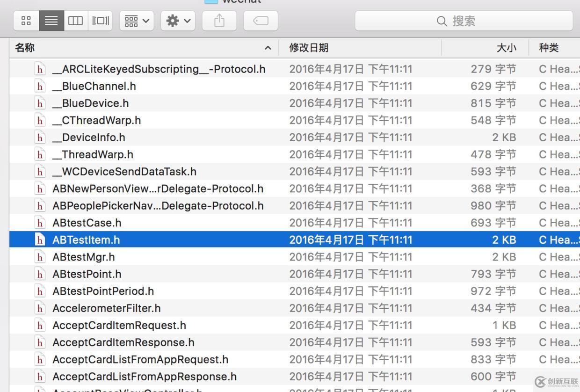Viewport: 580px width, 392px height.
Task: Select the AcceptCardItemRequest.h file
Action: pyautogui.click(x=119, y=325)
